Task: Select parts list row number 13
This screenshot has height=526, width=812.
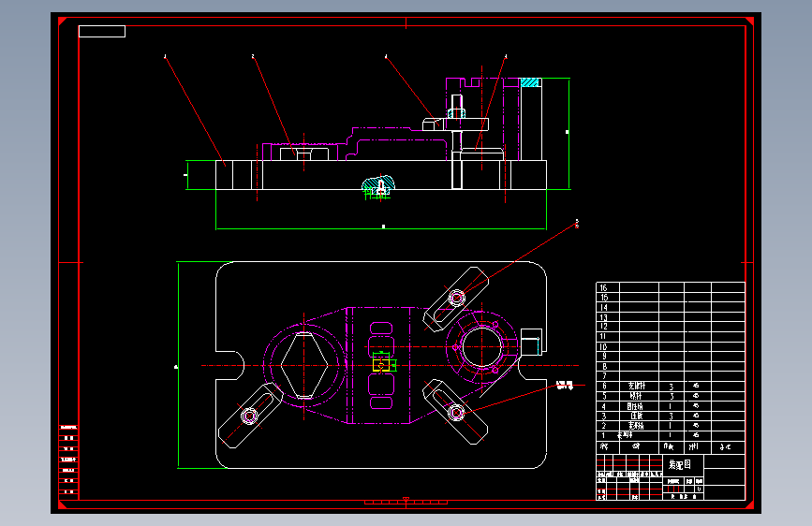Action: tap(670, 317)
